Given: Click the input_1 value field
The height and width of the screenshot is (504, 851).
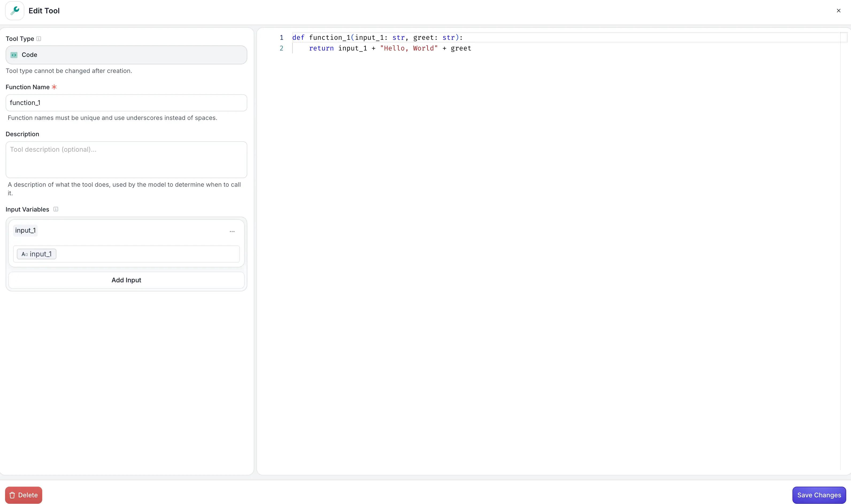Looking at the screenshot, I should click(x=146, y=254).
